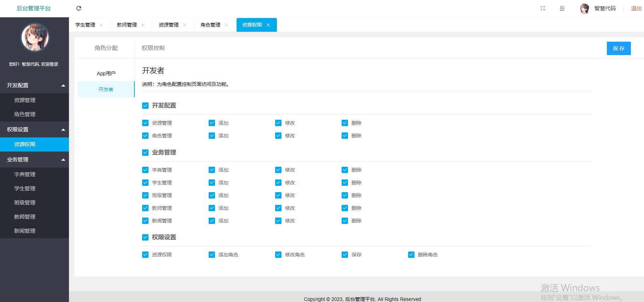Uncheck the 开发配置 group checkbox
Viewport: 644px width, 302px height.
pos(145,106)
